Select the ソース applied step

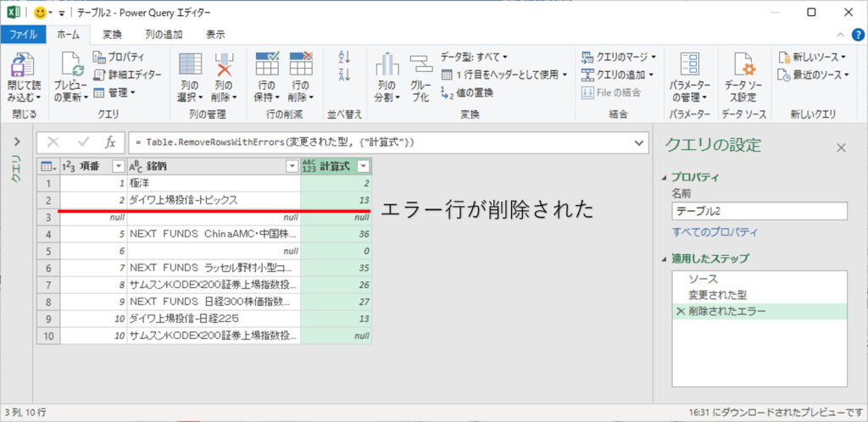(759, 280)
